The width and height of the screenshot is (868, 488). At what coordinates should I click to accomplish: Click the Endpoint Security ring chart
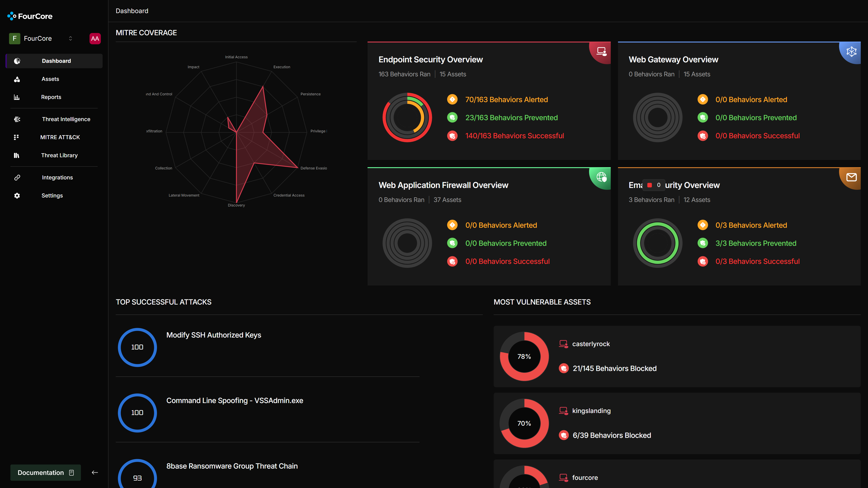(x=407, y=117)
